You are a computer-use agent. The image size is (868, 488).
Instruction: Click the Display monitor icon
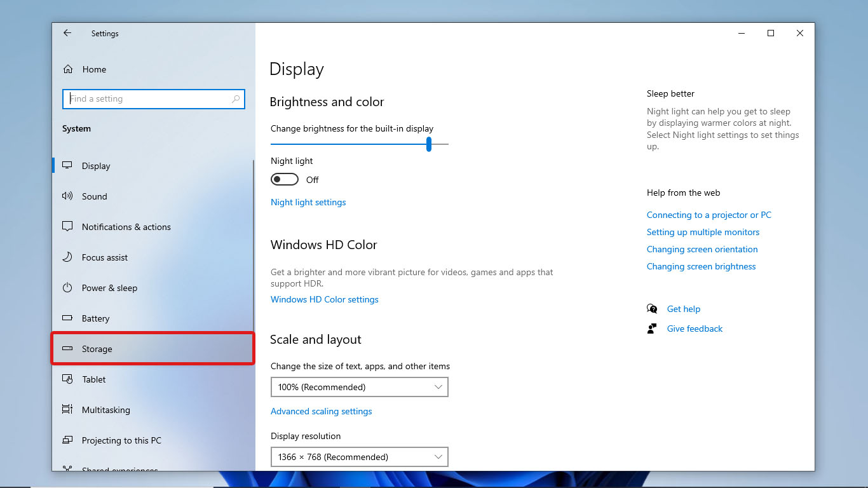[x=67, y=165]
